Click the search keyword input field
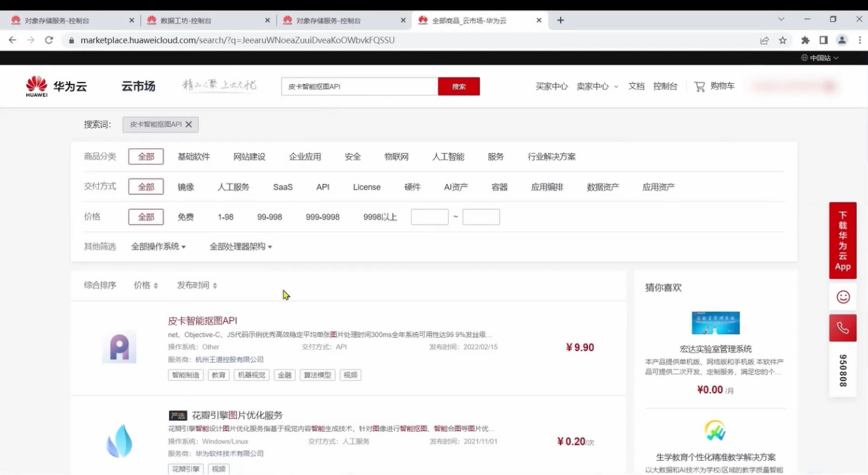The width and height of the screenshot is (868, 475). point(360,86)
